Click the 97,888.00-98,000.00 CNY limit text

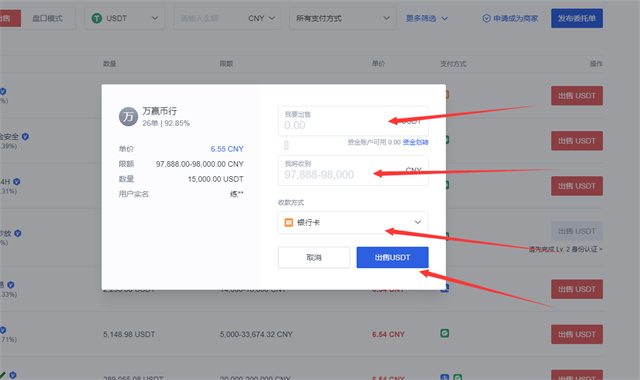click(x=200, y=164)
